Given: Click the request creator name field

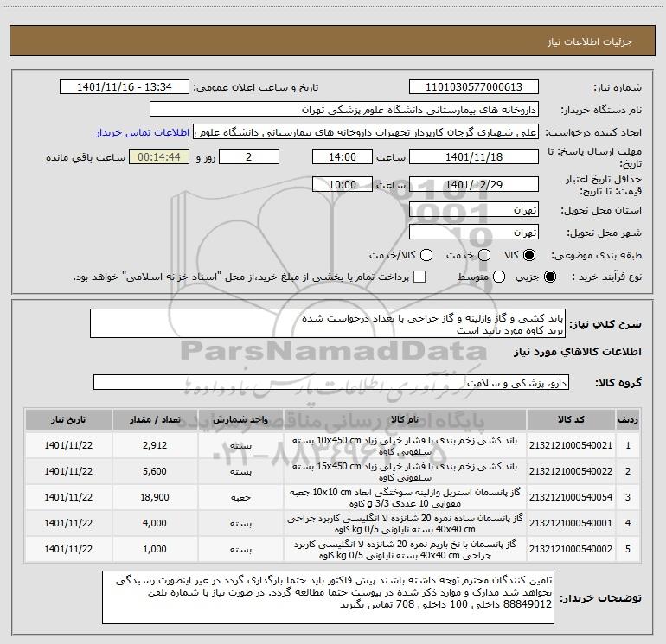Looking at the screenshot, I should [x=366, y=132].
